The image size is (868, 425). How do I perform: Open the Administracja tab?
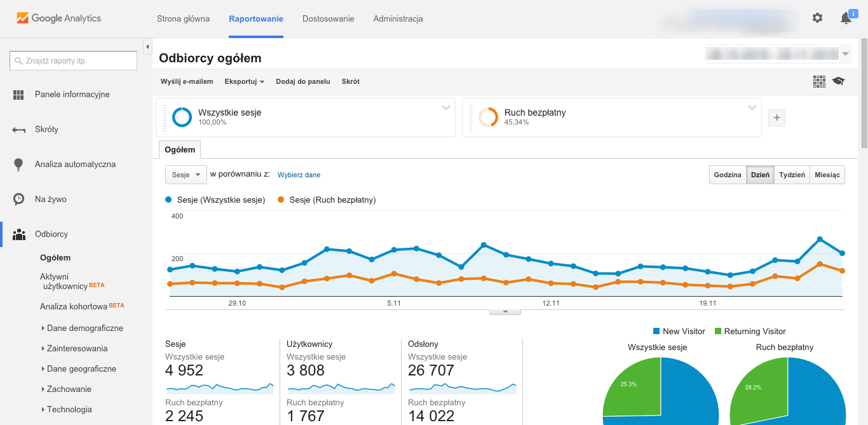[x=398, y=18]
